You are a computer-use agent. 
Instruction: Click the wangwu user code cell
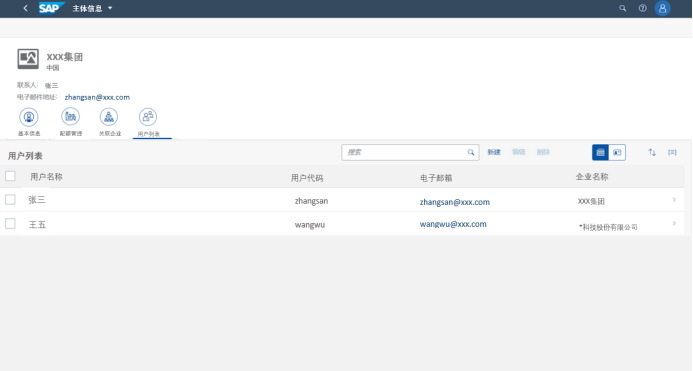click(310, 225)
